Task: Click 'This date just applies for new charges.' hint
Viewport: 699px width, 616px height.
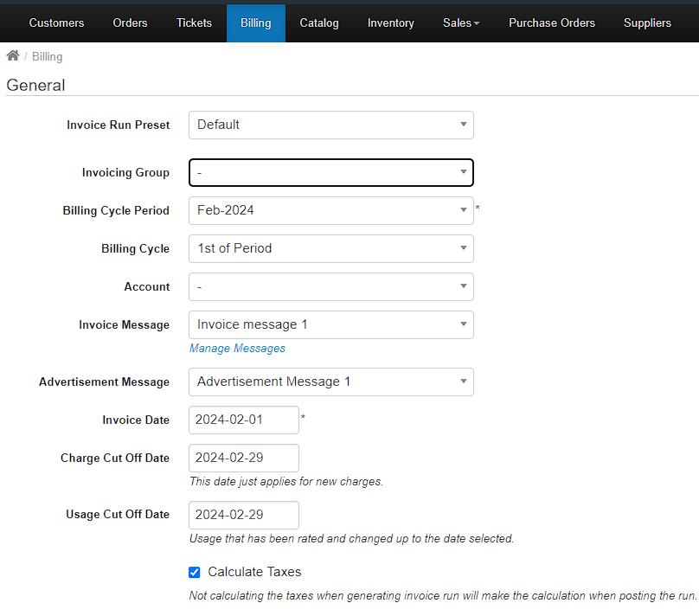Action: pyautogui.click(x=286, y=481)
